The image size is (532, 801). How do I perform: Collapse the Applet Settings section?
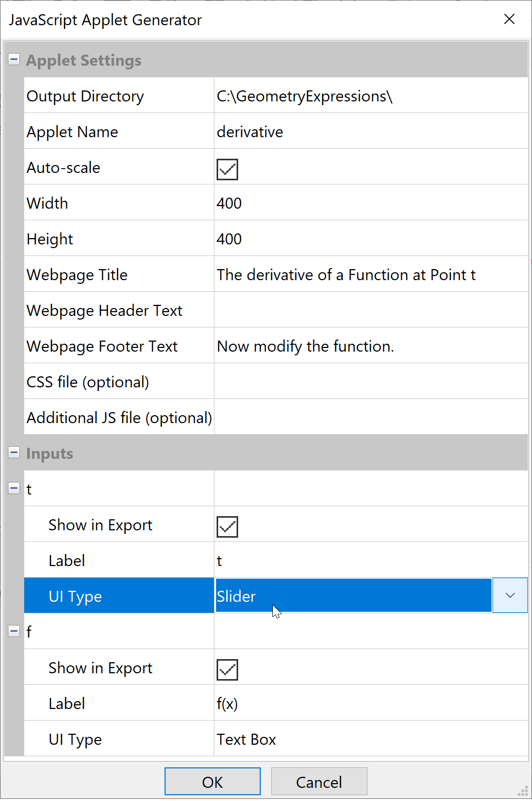click(14, 59)
